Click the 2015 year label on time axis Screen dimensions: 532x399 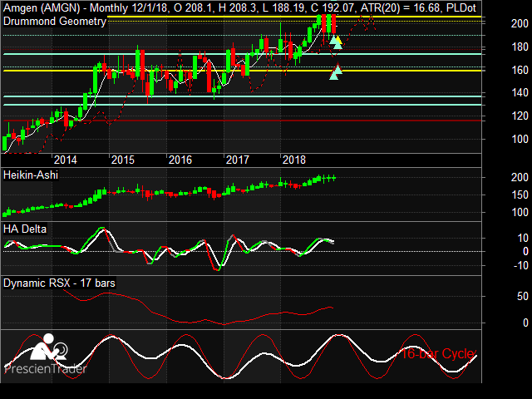coord(123,160)
